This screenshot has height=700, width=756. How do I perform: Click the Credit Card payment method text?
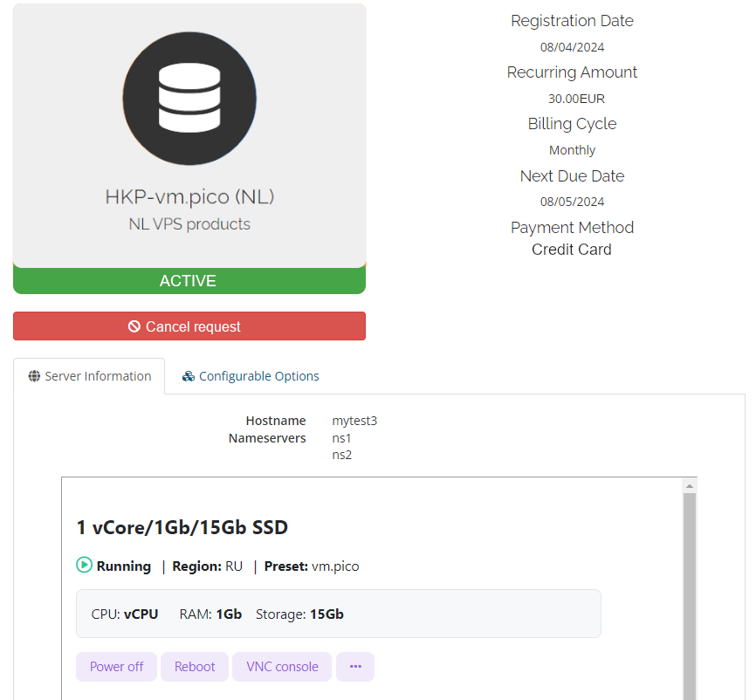(x=572, y=250)
